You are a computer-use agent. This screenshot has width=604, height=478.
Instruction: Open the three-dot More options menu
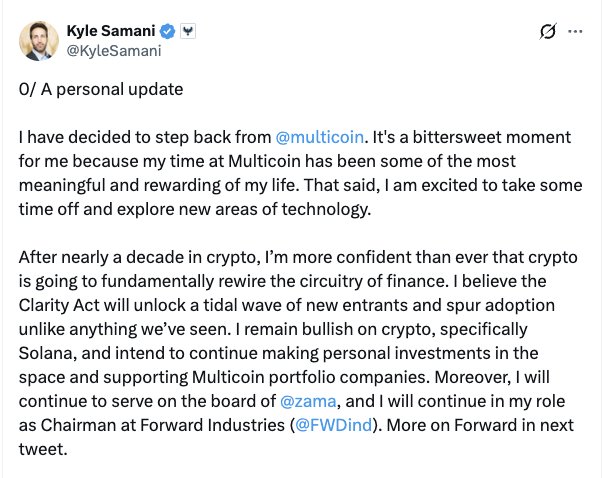[575, 32]
